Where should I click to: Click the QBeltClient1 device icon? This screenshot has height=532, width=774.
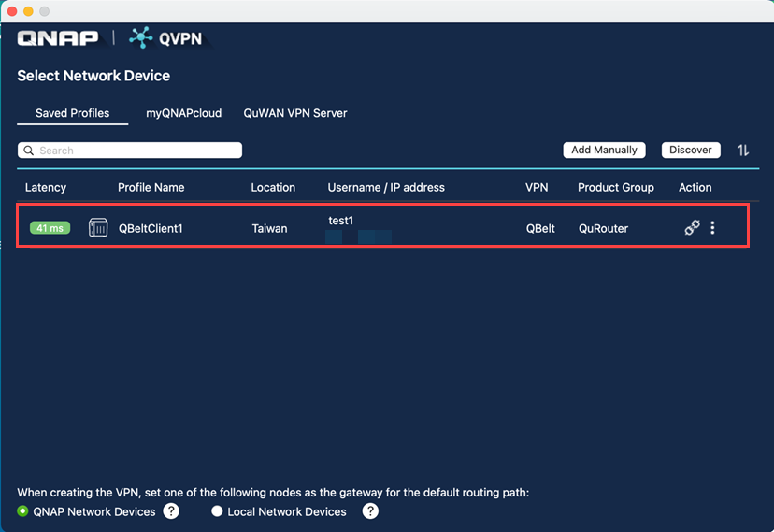pyautogui.click(x=98, y=227)
